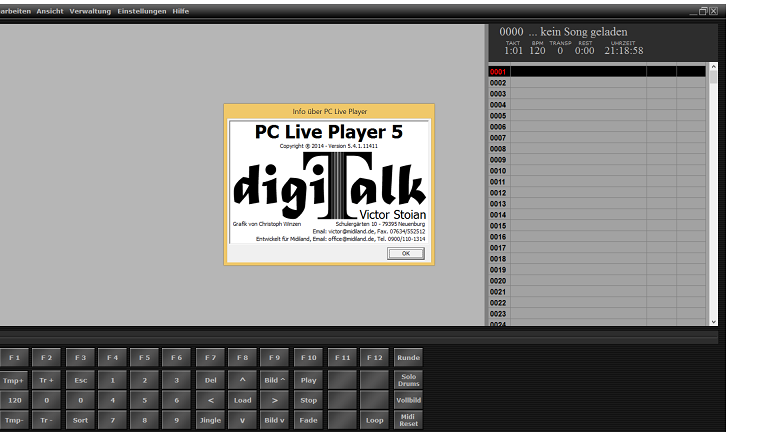
Task: Click the F8 key button
Action: pos(242,358)
